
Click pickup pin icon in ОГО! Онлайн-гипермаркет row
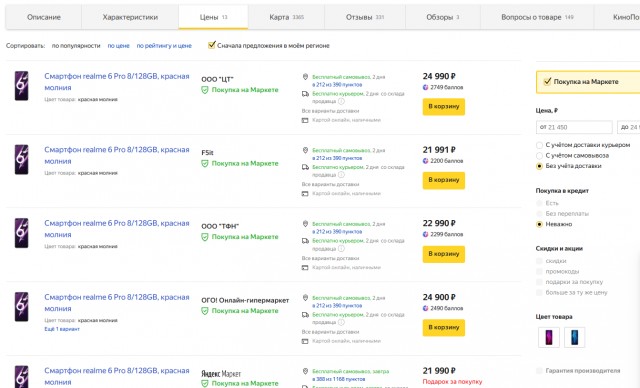pyautogui.click(x=305, y=298)
